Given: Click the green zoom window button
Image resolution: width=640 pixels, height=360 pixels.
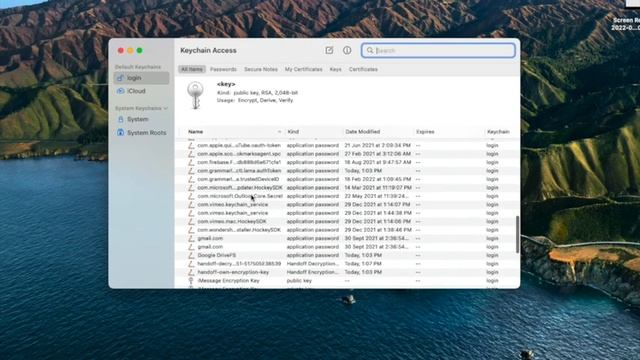Looking at the screenshot, I should (x=140, y=51).
